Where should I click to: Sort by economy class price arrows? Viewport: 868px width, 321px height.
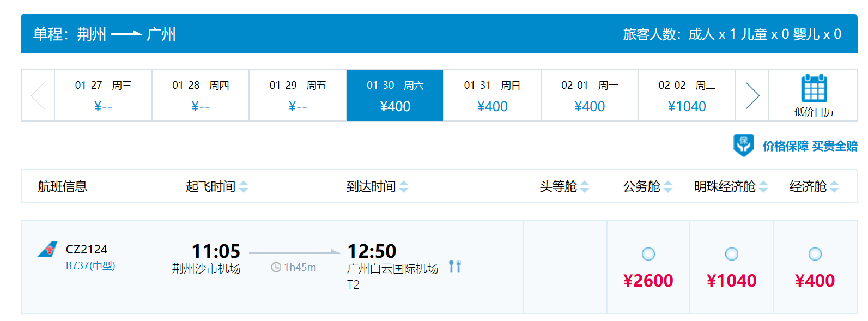[834, 187]
